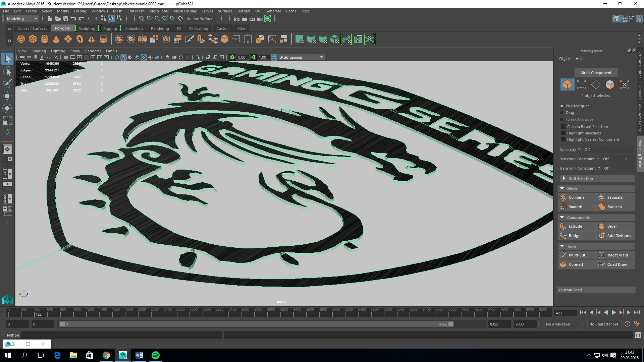Switch to the Sculpting shelf tab

tap(87, 28)
